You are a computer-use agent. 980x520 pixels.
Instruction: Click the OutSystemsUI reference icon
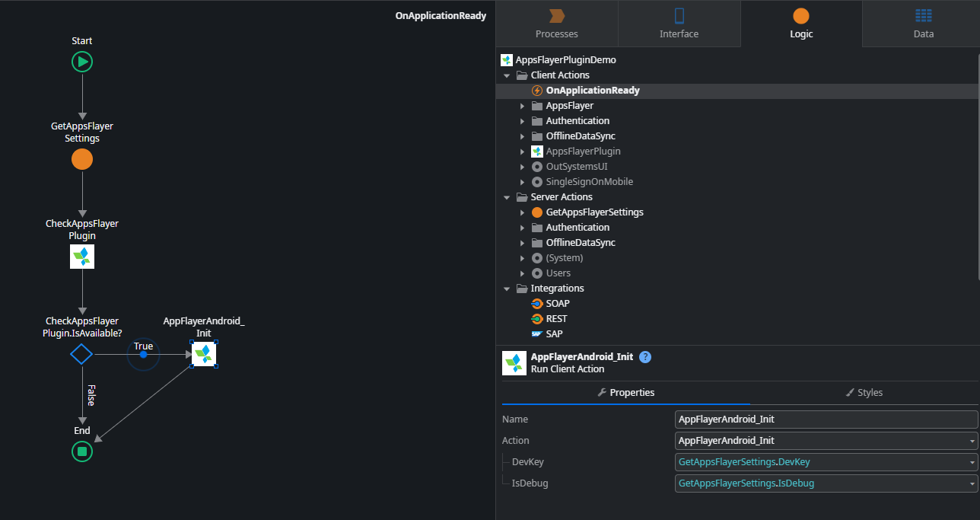tap(537, 167)
